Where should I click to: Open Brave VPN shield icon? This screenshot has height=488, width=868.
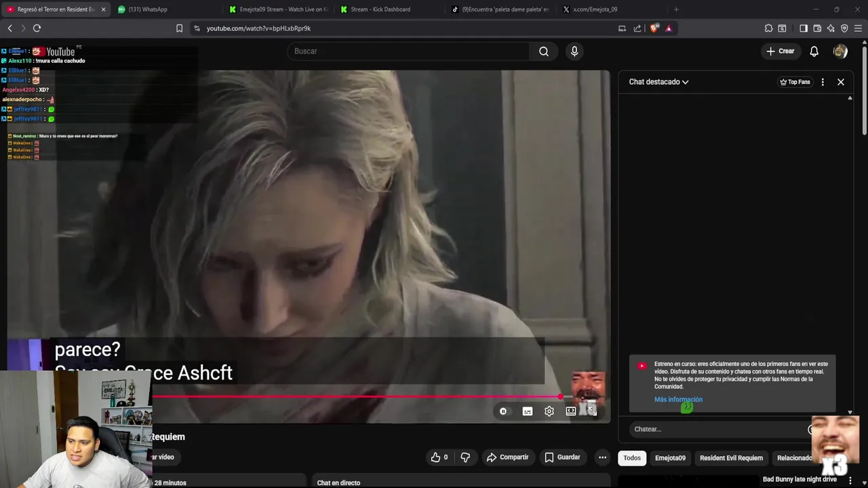point(844,28)
